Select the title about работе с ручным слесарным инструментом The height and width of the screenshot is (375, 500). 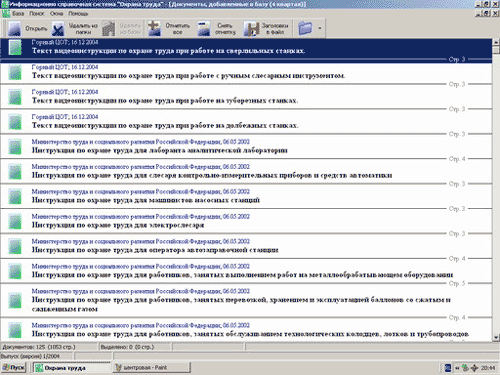click(188, 76)
